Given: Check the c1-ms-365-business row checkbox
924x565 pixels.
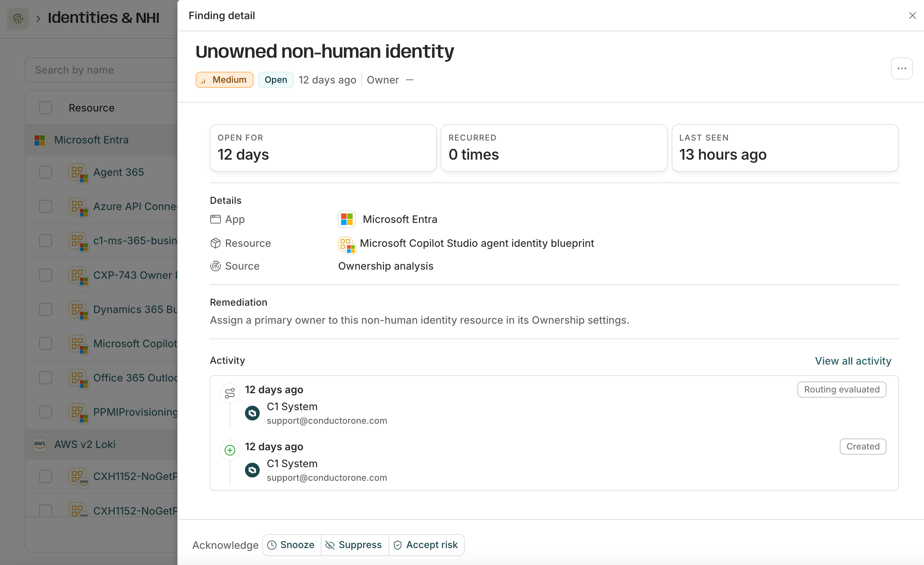Looking at the screenshot, I should pyautogui.click(x=46, y=241).
